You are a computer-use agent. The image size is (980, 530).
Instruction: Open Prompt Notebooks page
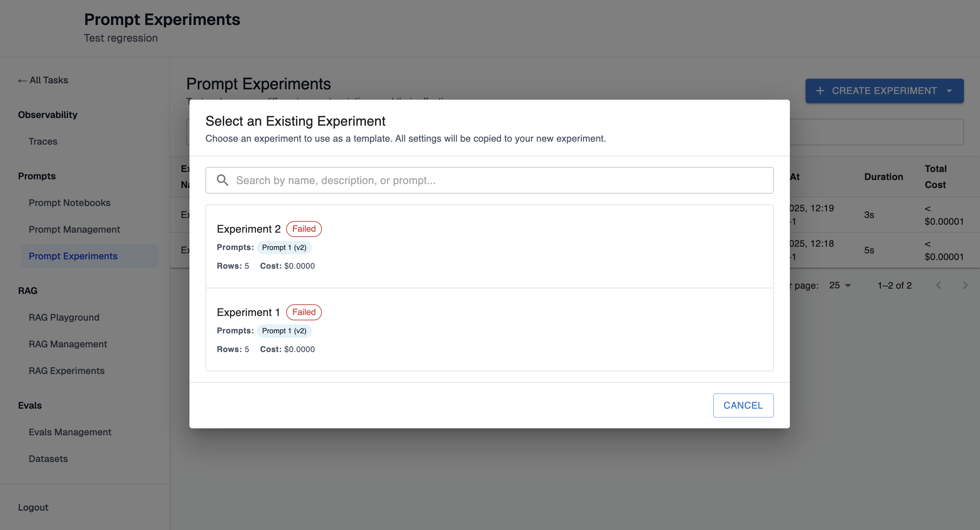pos(70,203)
